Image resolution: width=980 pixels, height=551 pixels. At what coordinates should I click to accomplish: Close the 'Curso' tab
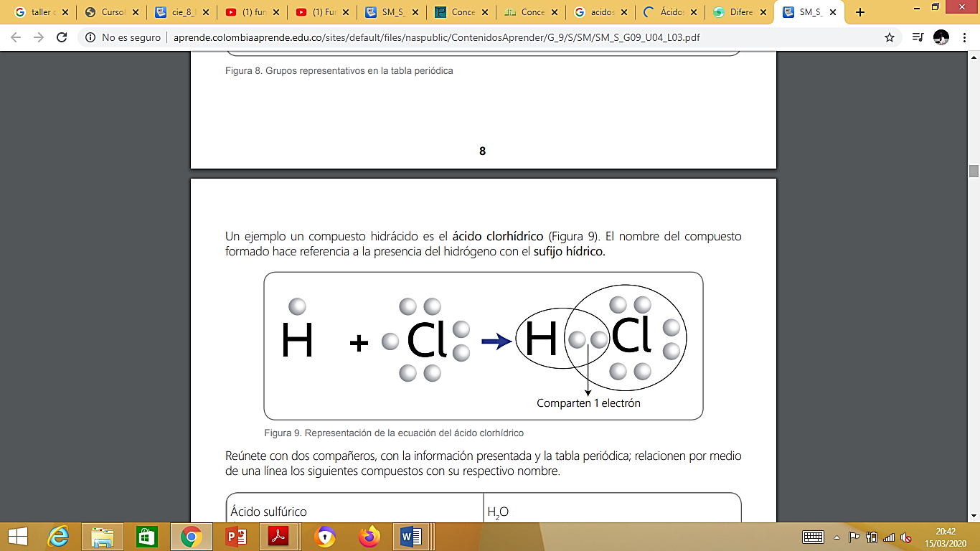pos(135,12)
